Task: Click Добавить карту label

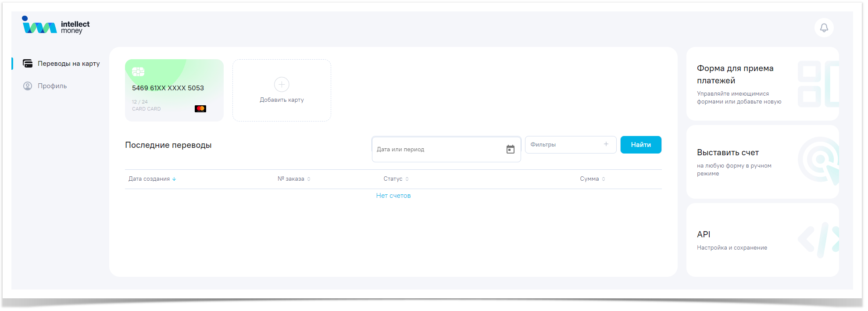Action: (282, 100)
